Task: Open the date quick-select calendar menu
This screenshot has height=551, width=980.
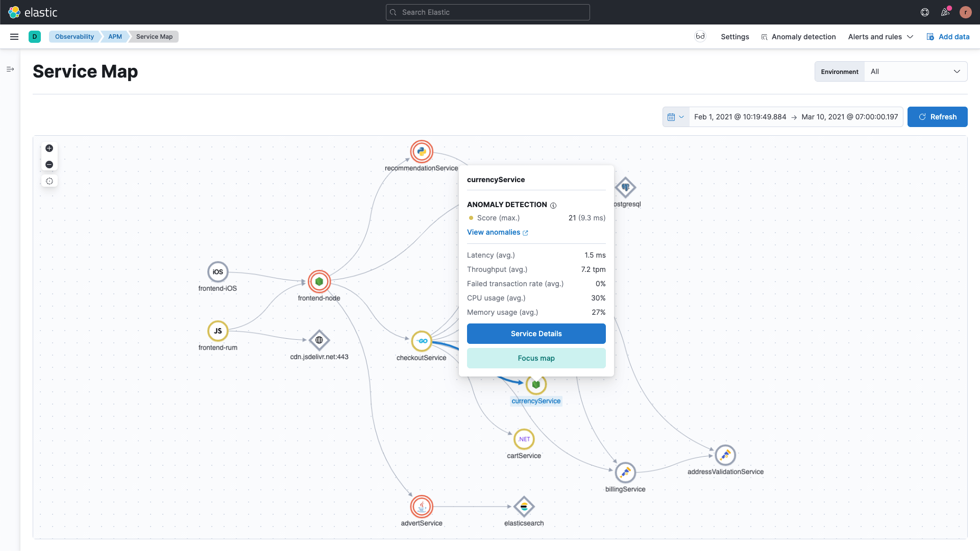Action: (x=676, y=117)
